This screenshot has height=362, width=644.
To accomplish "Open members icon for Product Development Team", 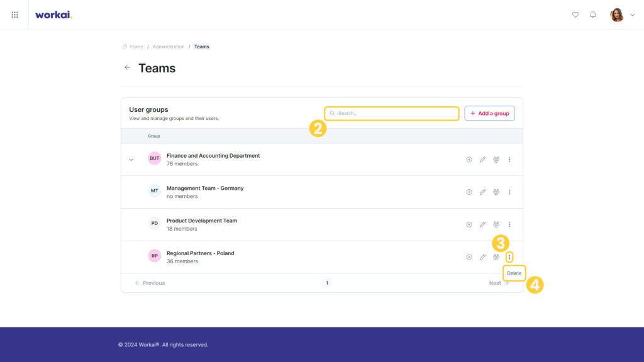I will [x=496, y=224].
